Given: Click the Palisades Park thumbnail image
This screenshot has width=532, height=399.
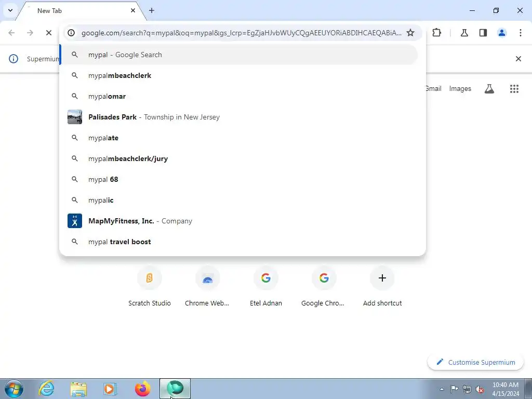Looking at the screenshot, I should pos(75,117).
